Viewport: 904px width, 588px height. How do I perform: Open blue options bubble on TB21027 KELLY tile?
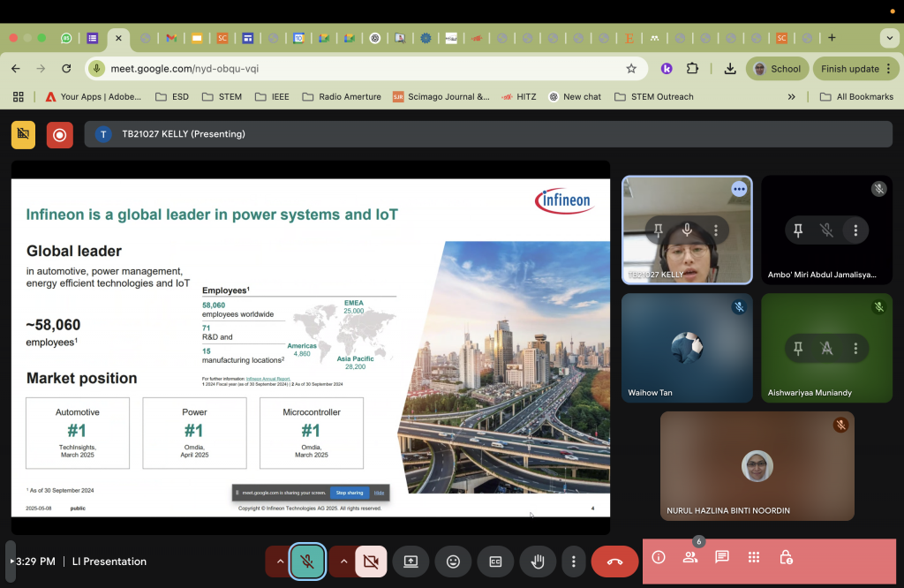pos(739,189)
